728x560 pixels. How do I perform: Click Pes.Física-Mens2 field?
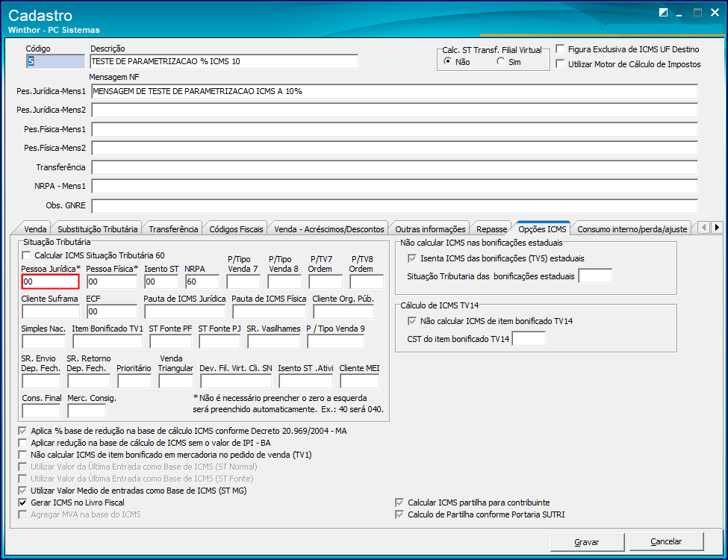pos(395,148)
